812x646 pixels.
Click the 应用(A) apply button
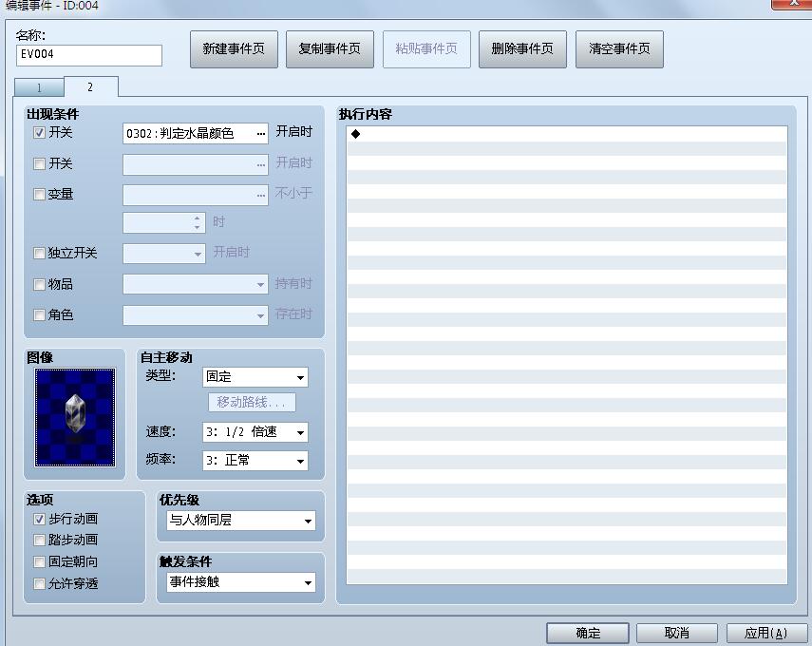pyautogui.click(x=765, y=633)
